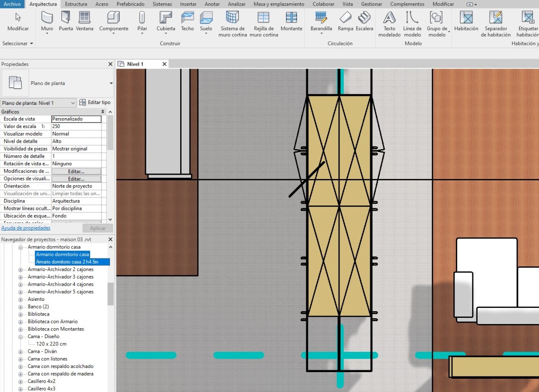
Task: Click the Valor de escala input field
Action: 76,127
